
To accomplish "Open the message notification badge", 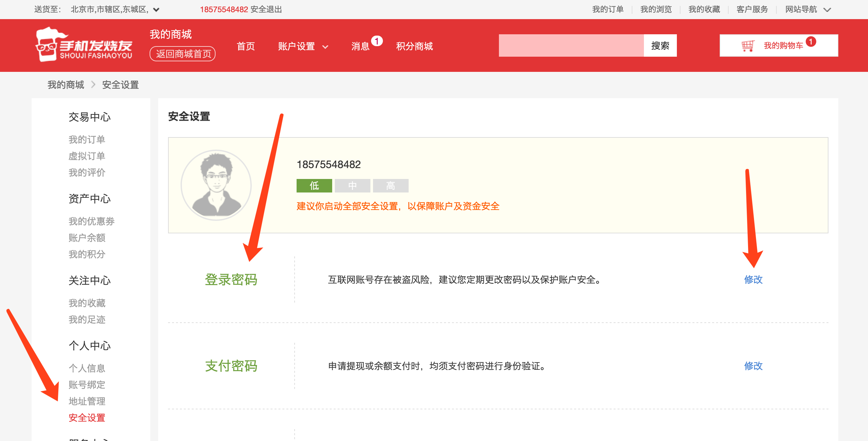I will click(x=377, y=41).
